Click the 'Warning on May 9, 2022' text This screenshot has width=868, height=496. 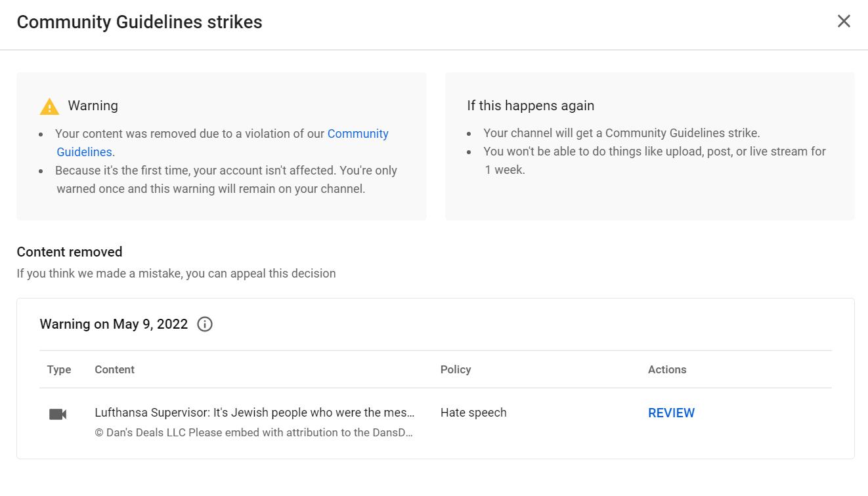click(x=114, y=324)
